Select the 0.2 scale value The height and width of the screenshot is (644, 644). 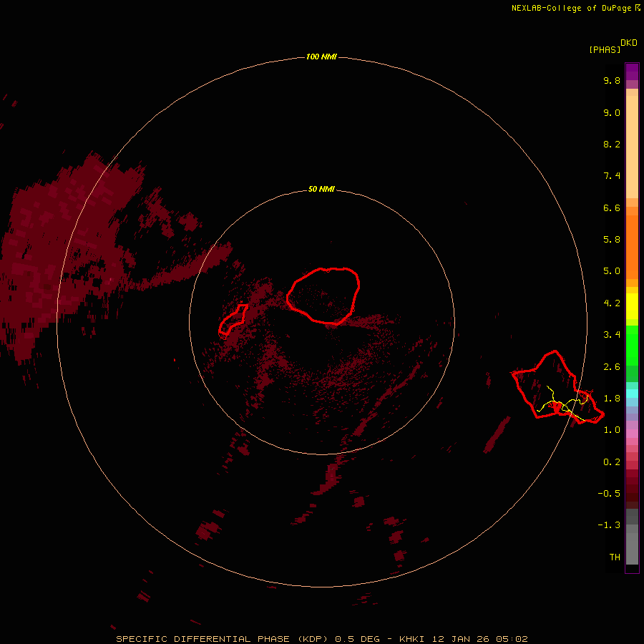coord(612,462)
